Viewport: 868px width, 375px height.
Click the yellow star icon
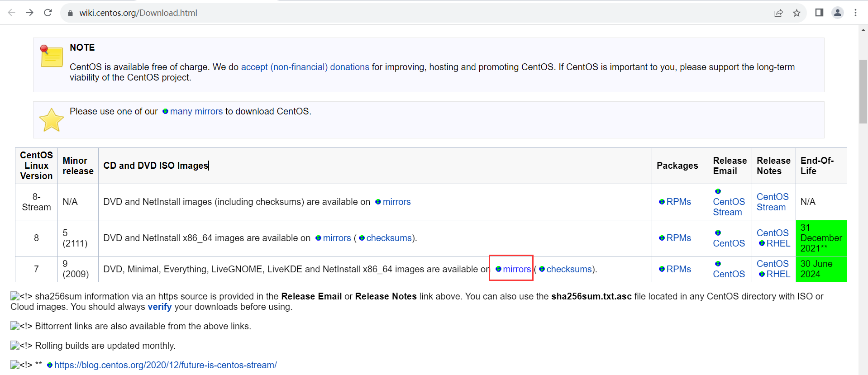pos(52,120)
